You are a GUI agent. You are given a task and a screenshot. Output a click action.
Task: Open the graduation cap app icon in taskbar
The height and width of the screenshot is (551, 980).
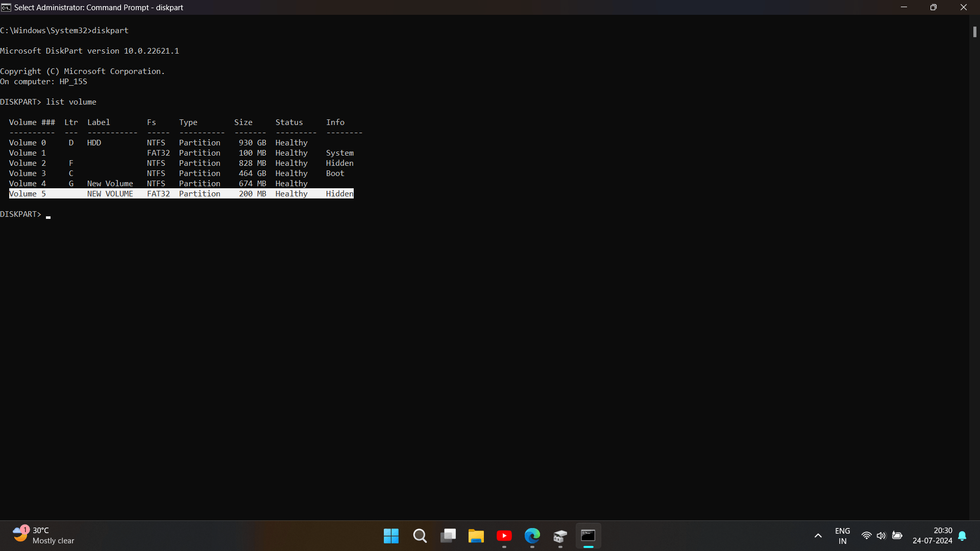click(560, 536)
